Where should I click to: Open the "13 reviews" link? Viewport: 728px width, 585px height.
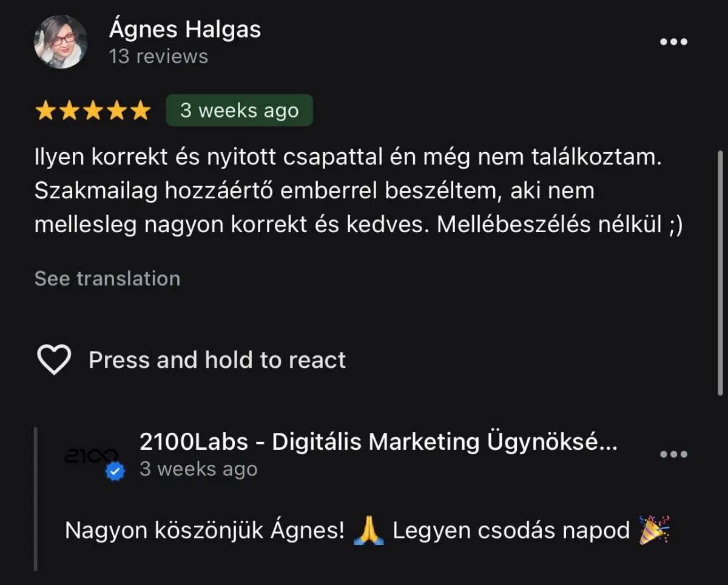[x=158, y=56]
